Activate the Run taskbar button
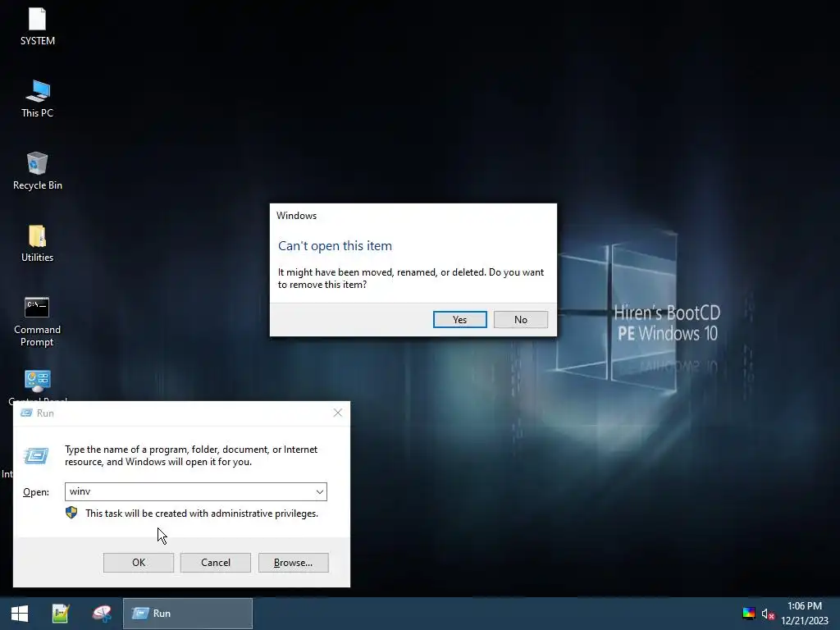The image size is (840, 630). click(x=188, y=614)
